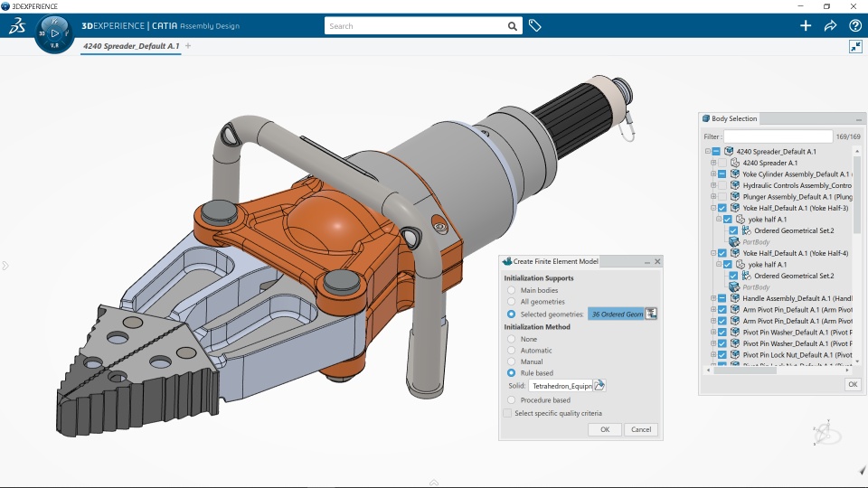Click OK in Body Selection panel

(x=852, y=384)
